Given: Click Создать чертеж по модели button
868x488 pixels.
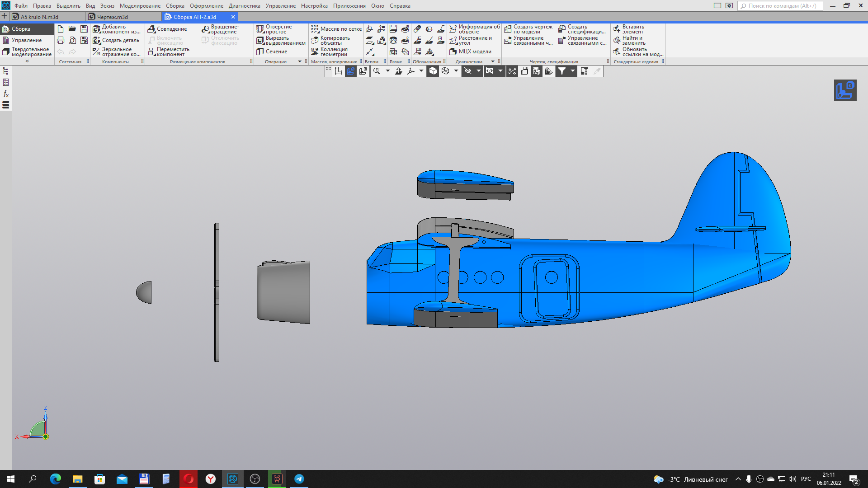Looking at the screenshot, I should click(x=528, y=29).
